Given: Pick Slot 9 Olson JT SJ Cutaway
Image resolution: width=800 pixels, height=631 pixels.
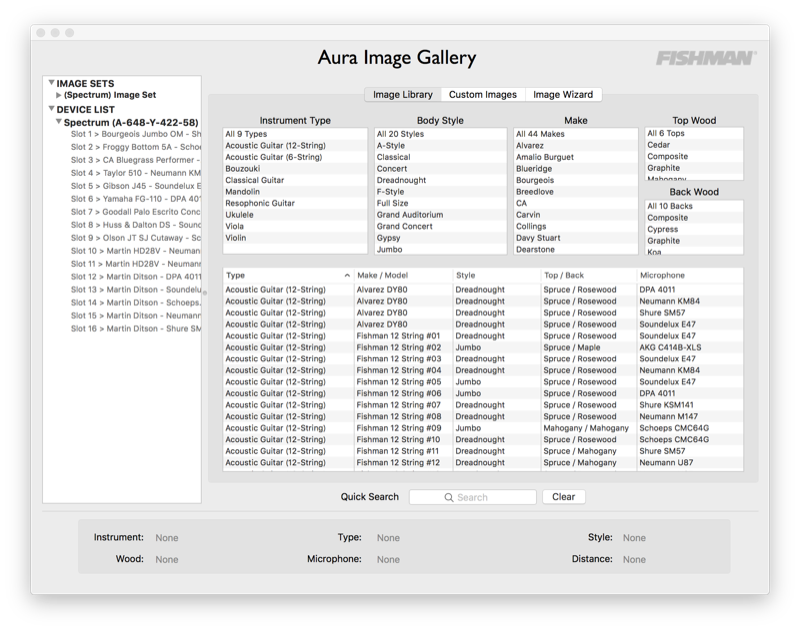Looking at the screenshot, I should pos(136,238).
